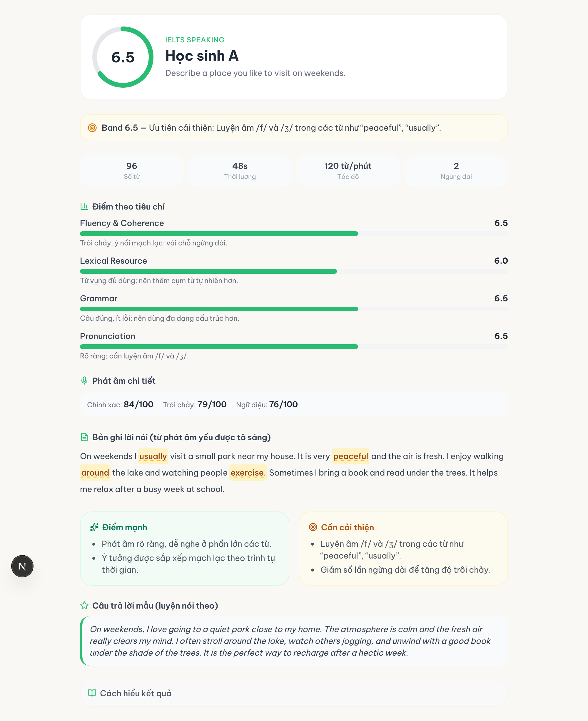Click the target icon in Band 6.5 banner
The image size is (588, 721).
pos(92,127)
